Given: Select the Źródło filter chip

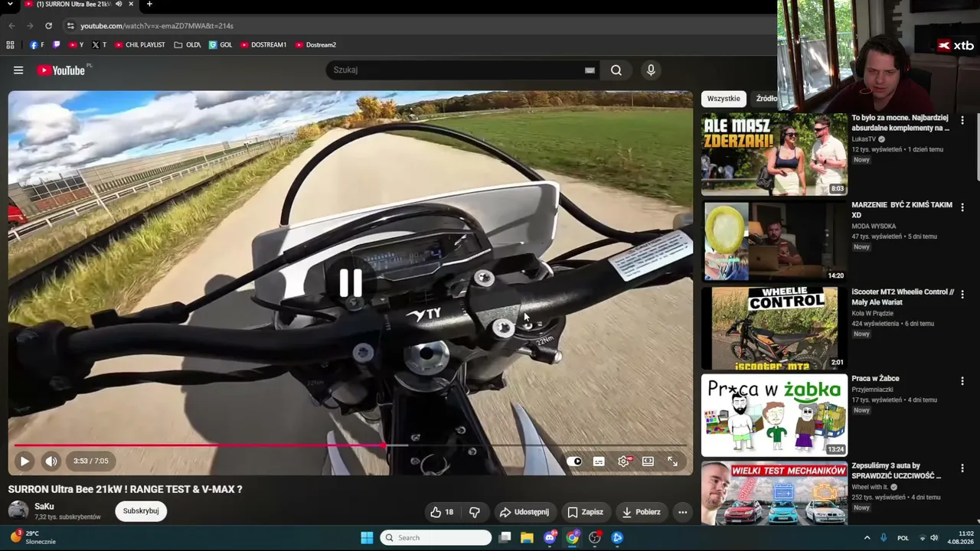Looking at the screenshot, I should point(766,99).
